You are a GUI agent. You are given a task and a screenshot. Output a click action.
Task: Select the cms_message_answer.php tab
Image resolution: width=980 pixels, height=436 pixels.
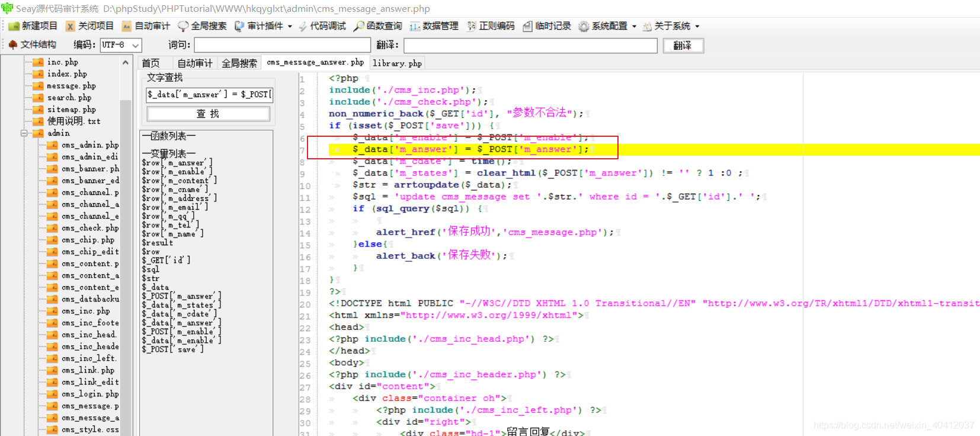315,62
